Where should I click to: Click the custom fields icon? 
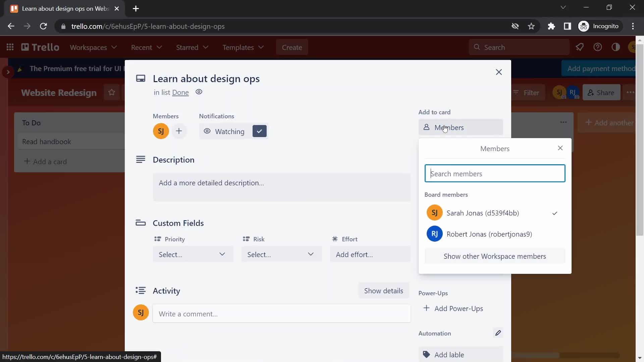pyautogui.click(x=141, y=222)
